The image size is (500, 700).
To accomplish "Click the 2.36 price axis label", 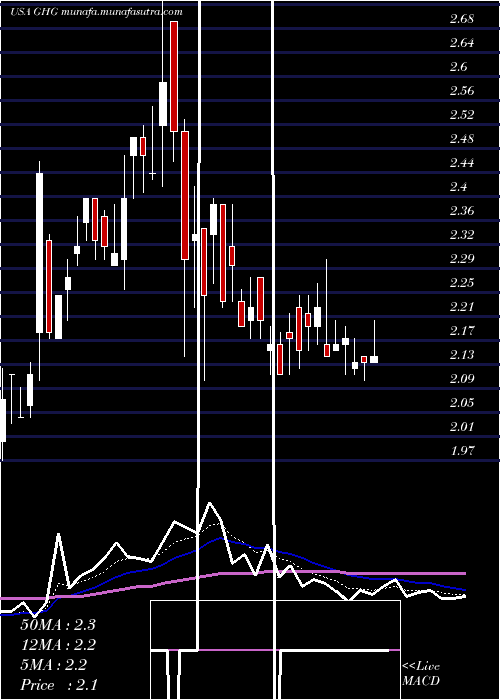I will coord(462,211).
